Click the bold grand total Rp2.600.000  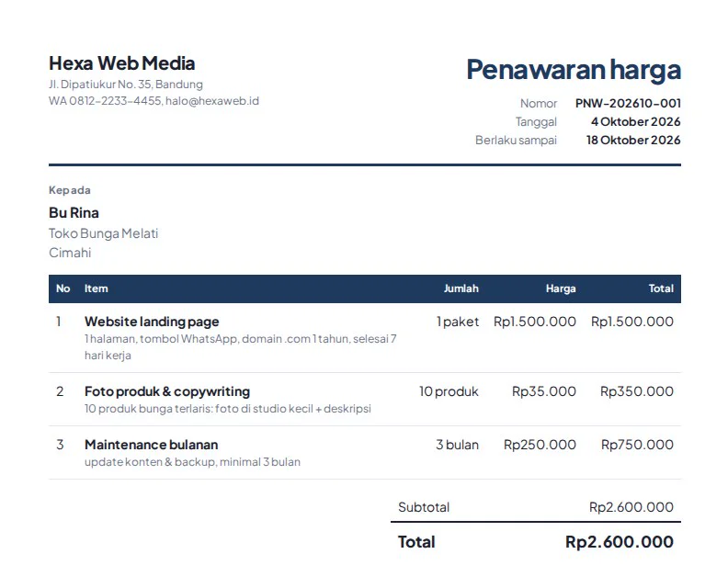(x=620, y=542)
